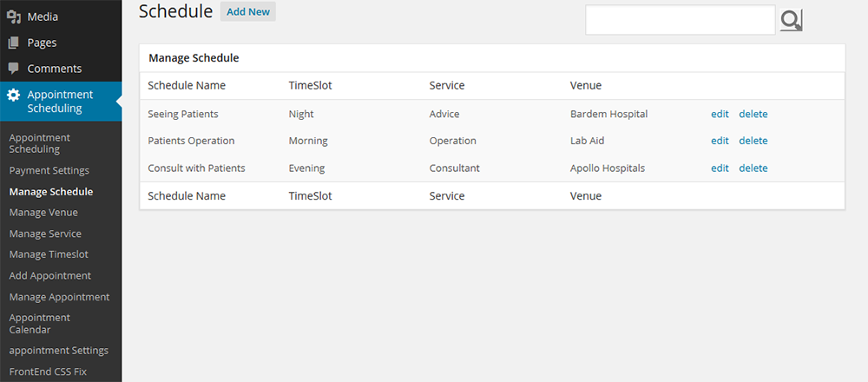Click the magnifier search icon
This screenshot has height=382, width=868.
pyautogui.click(x=791, y=20)
